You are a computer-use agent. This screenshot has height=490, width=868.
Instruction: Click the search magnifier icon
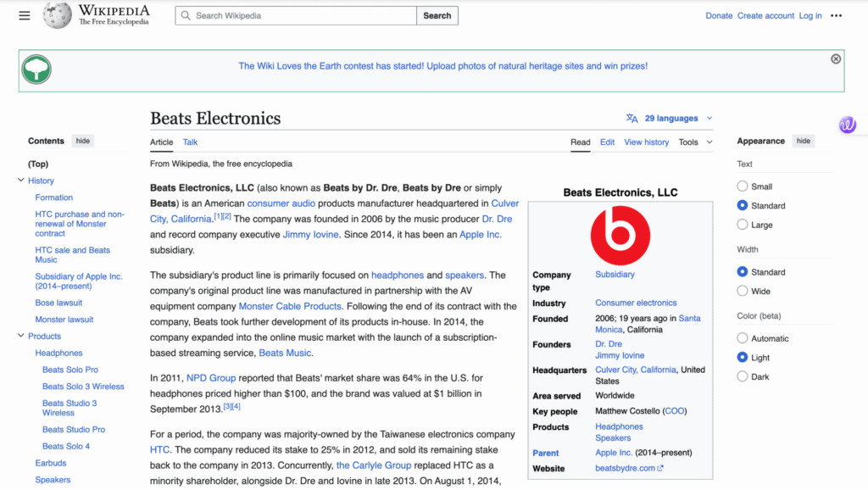pyautogui.click(x=186, y=15)
